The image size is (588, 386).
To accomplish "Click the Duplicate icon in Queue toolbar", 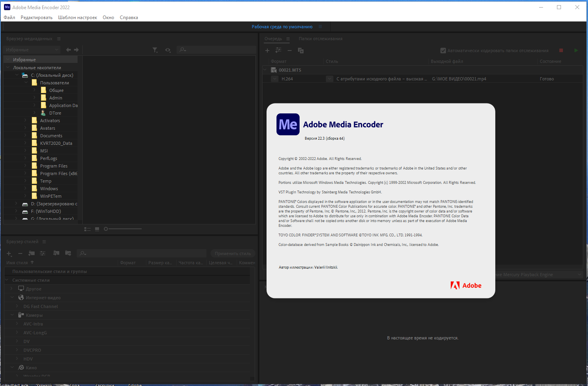I will (301, 51).
